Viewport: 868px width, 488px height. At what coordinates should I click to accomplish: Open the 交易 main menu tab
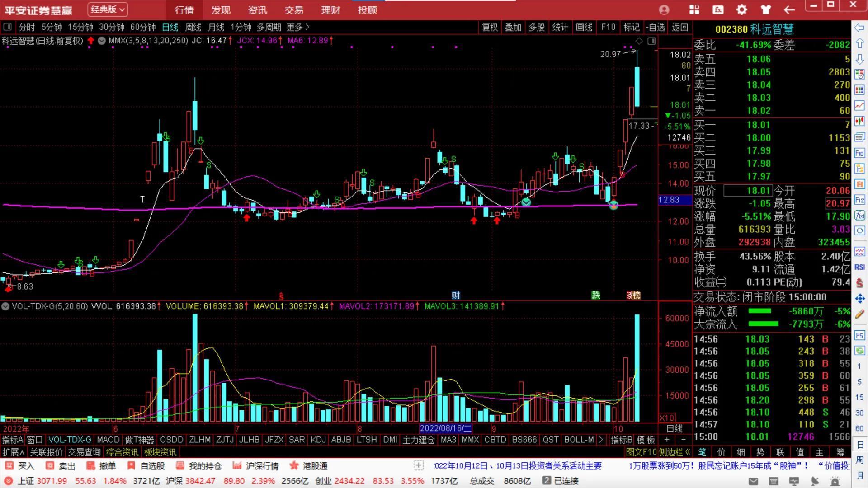294,10
